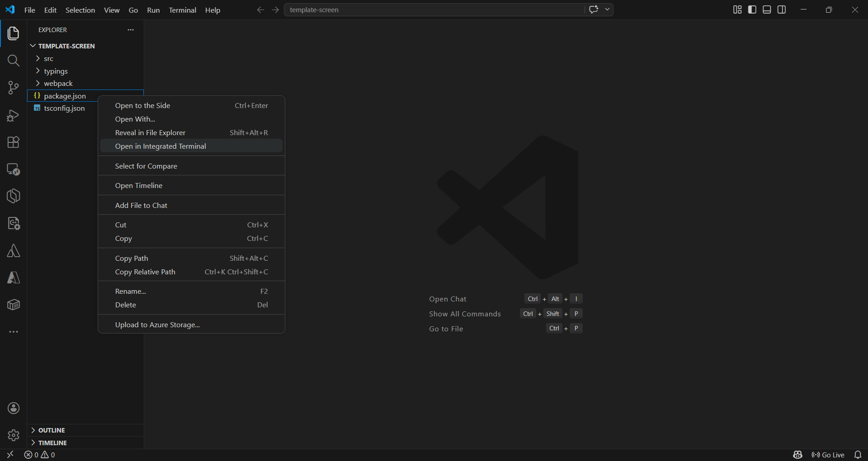
Task: Choose Open in Integrated Terminal
Action: [x=191, y=146]
